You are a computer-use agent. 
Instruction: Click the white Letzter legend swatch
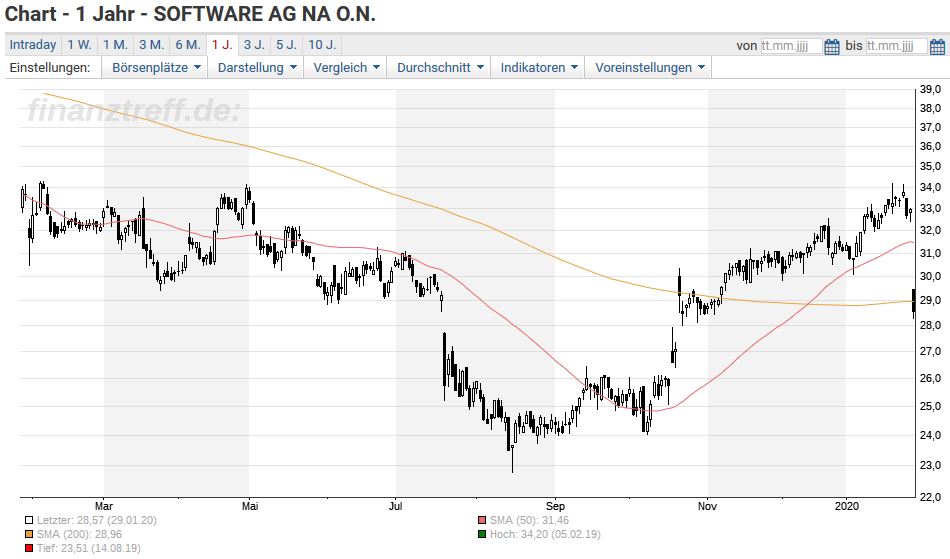point(29,520)
